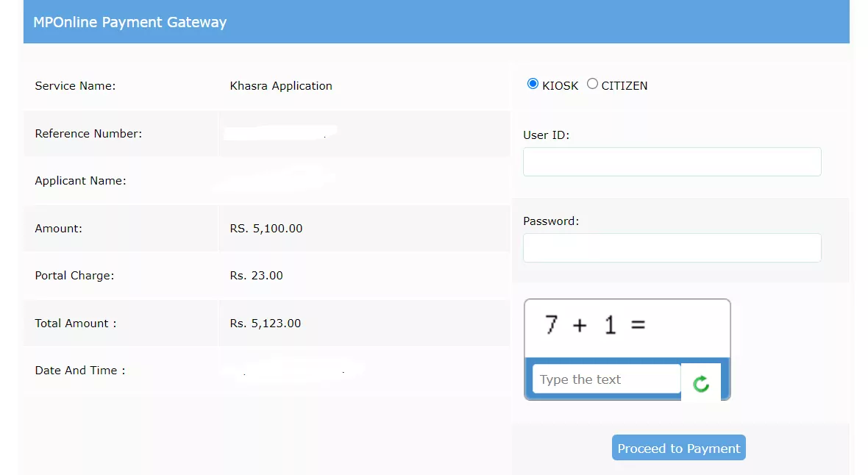Click the amount value 'RS. 5,100.00'
The image size is (868, 475).
pos(266,229)
